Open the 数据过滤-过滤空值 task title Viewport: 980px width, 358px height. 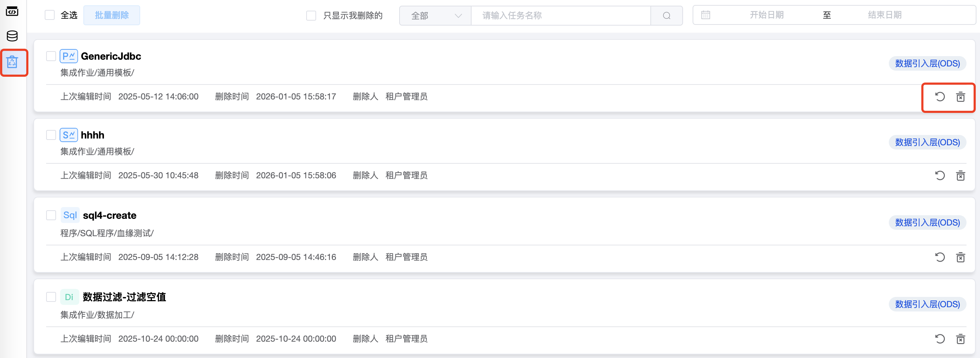click(124, 297)
